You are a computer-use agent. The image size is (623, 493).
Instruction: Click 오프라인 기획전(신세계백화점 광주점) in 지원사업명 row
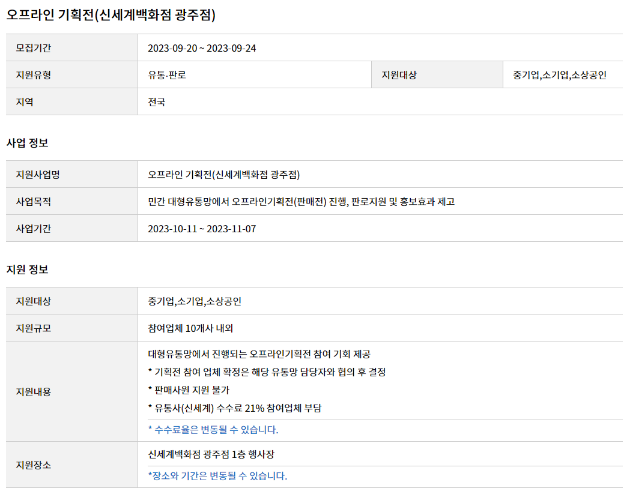pyautogui.click(x=224, y=175)
